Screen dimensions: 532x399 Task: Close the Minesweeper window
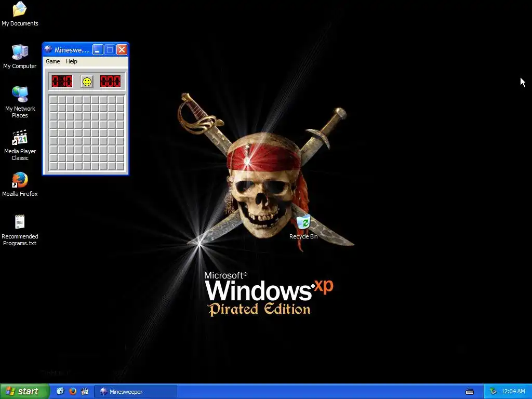coord(122,50)
